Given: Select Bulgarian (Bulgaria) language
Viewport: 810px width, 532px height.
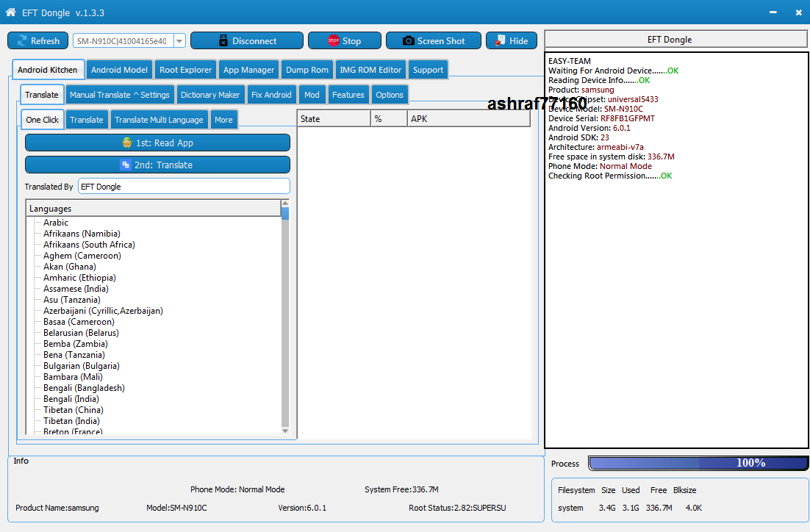Looking at the screenshot, I should (82, 366).
